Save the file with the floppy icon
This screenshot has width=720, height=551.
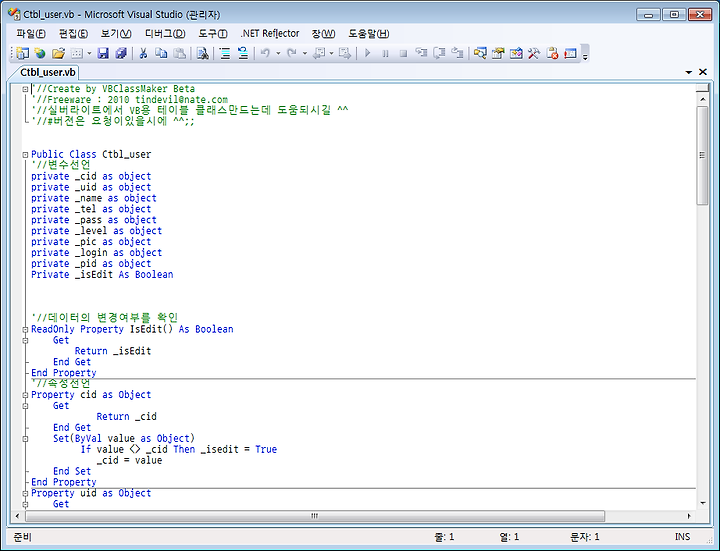pyautogui.click(x=103, y=53)
